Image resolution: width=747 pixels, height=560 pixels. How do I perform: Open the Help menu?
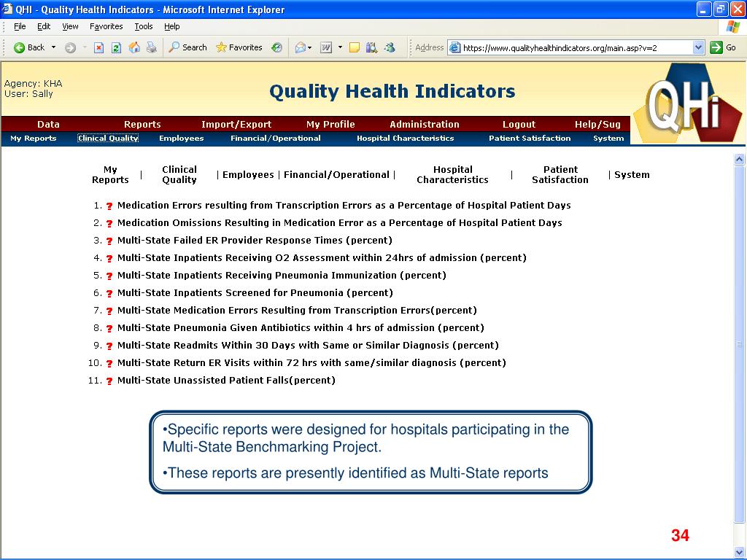click(x=172, y=26)
